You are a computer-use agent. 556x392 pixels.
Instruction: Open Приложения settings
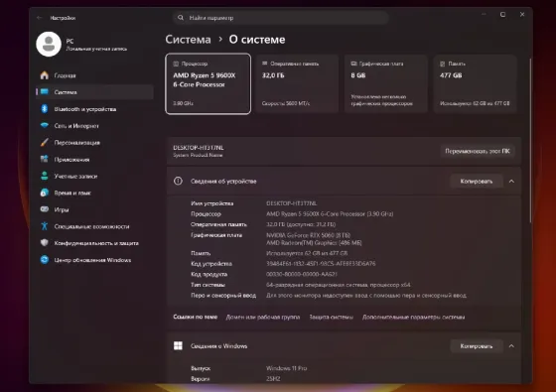click(x=94, y=160)
